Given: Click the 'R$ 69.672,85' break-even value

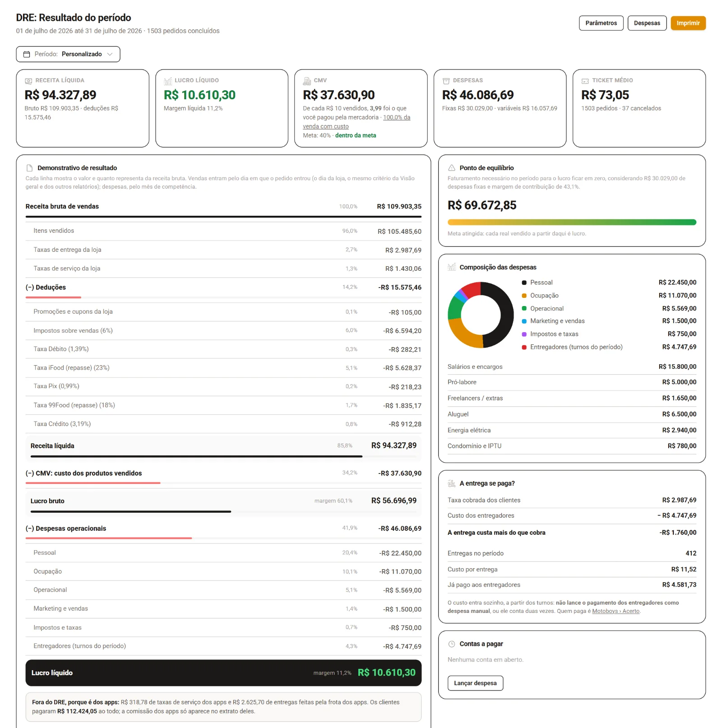Looking at the screenshot, I should 482,206.
